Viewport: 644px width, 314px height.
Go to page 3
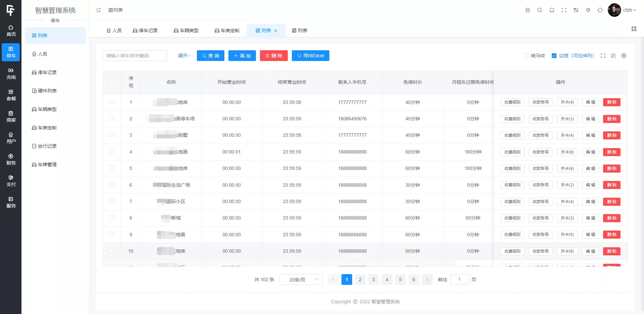(x=373, y=279)
